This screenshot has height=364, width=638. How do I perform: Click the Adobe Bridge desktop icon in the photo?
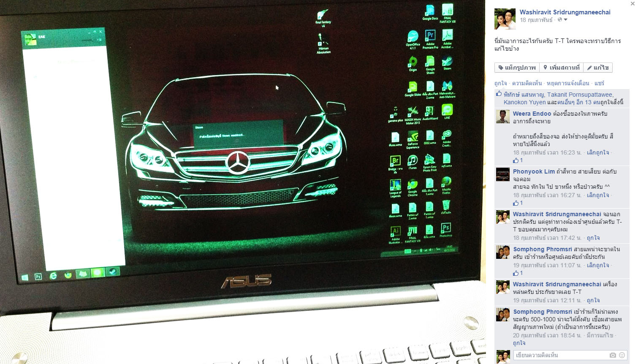pos(395,164)
